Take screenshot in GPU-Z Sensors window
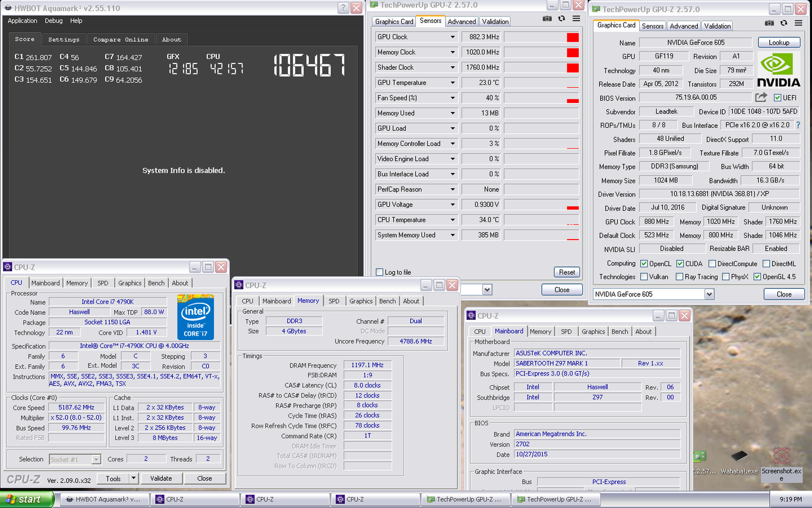This screenshot has height=508, width=812. point(547,18)
